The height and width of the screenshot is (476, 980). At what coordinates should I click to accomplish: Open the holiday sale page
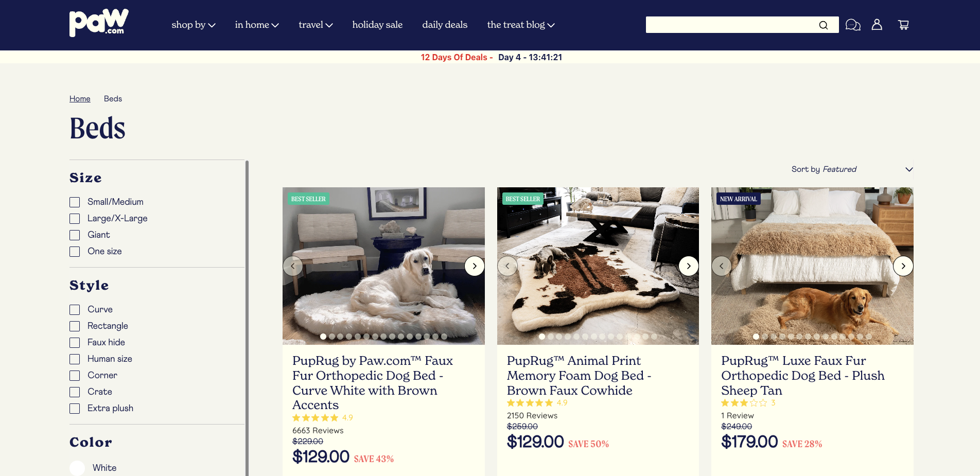[377, 25]
